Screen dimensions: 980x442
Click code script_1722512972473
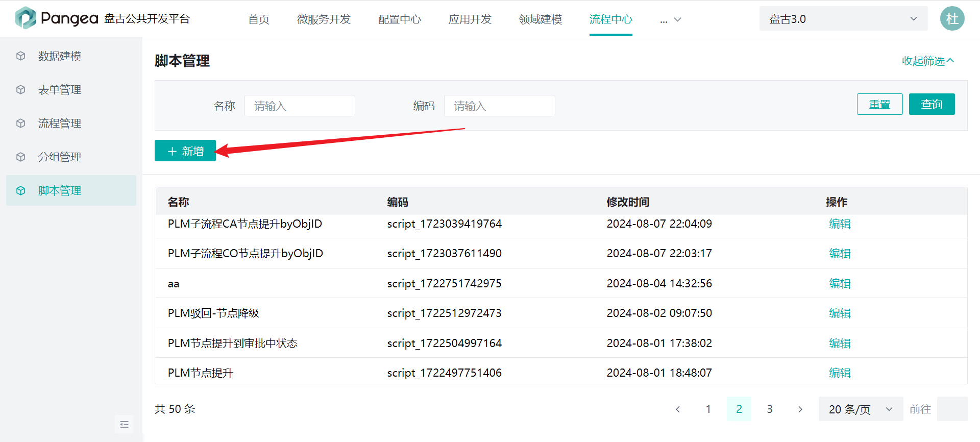click(445, 313)
